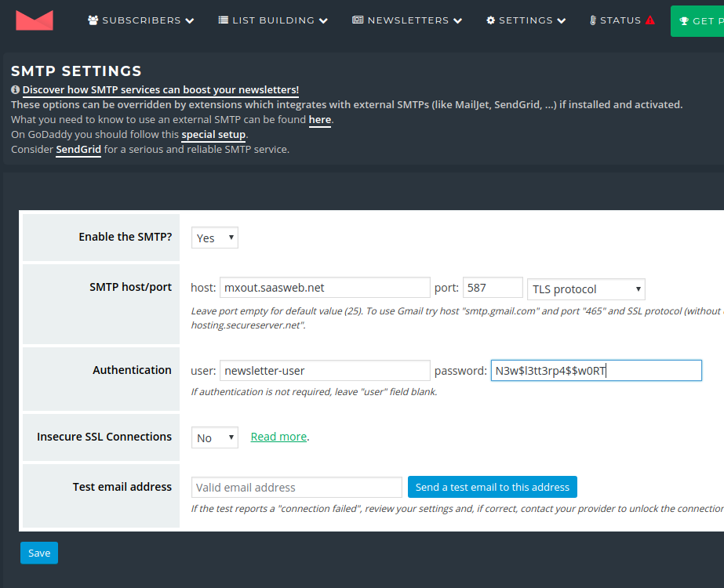
Task: Focus the port input field
Action: coord(493,288)
